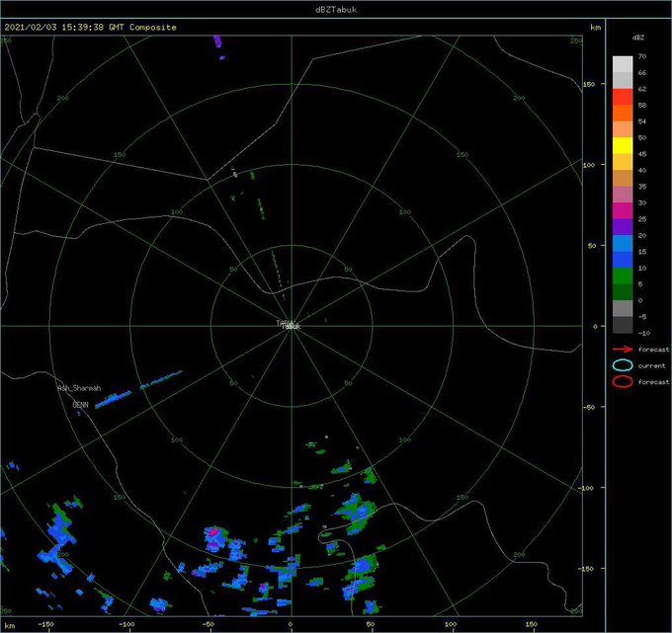This screenshot has width=672, height=633.
Task: Click the 2021/02/03 15:39:38 timestamp text
Action: [x=54, y=27]
